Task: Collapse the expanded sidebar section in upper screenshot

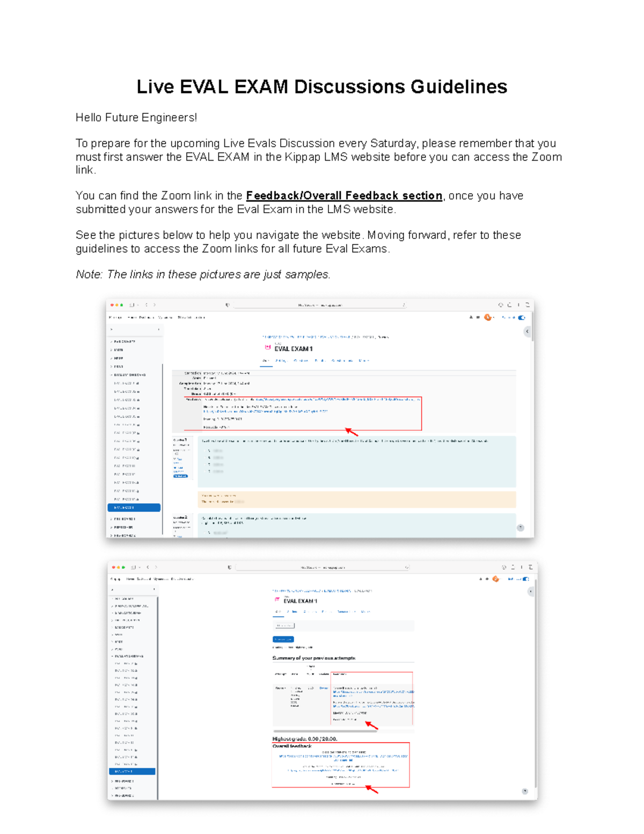Action: (x=112, y=375)
